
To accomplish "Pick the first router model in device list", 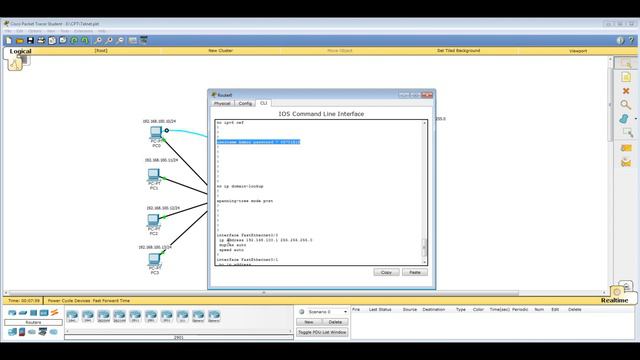I will coord(72,316).
